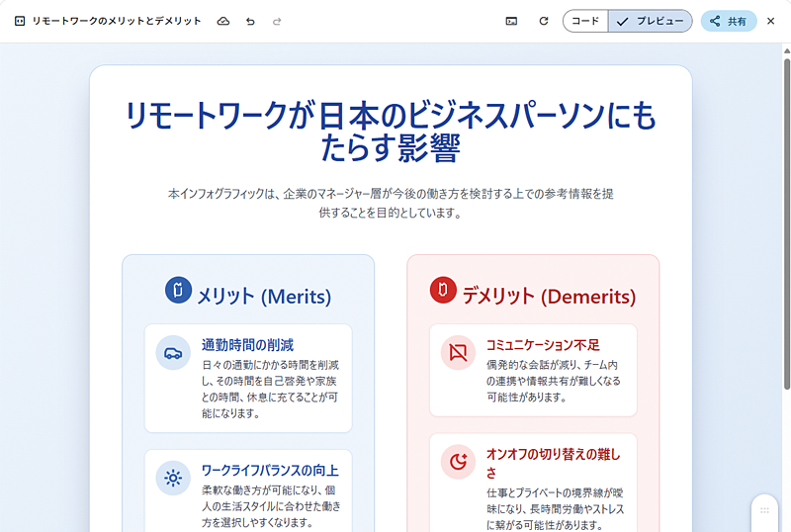Click the main infographic title リモートワークが日本の…
The image size is (791, 532).
coord(391,132)
